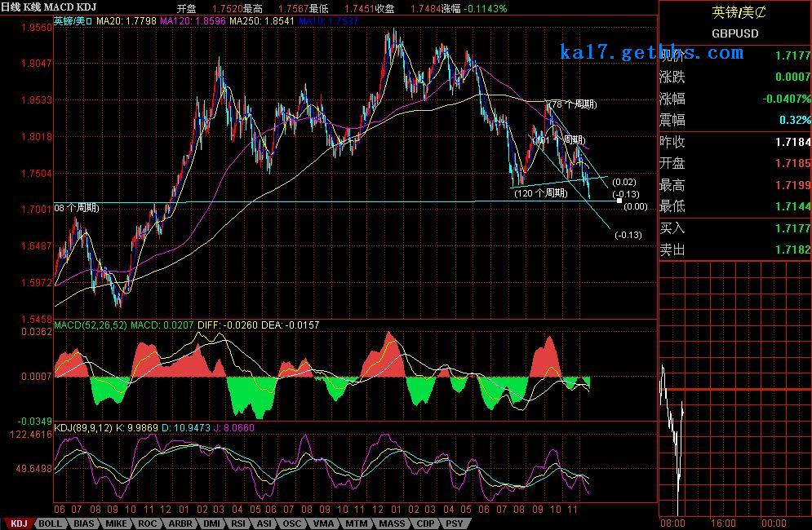Click the MACD(52,26,52) parameter label
Viewport: 812px width, 530px height.
coord(90,325)
